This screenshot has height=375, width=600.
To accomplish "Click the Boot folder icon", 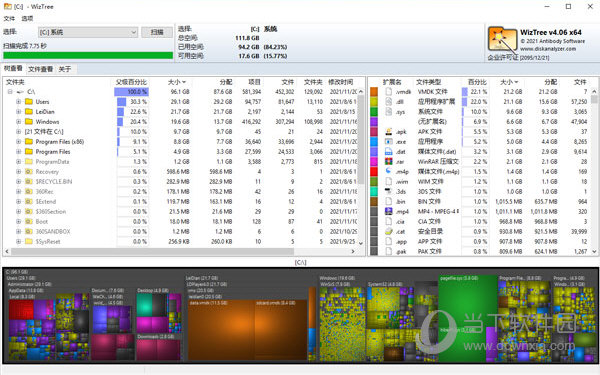I will (x=29, y=222).
